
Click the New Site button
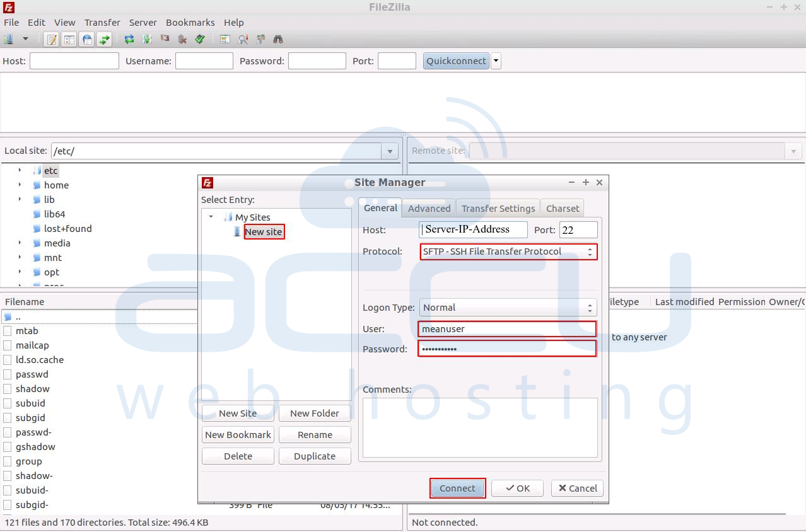point(238,413)
